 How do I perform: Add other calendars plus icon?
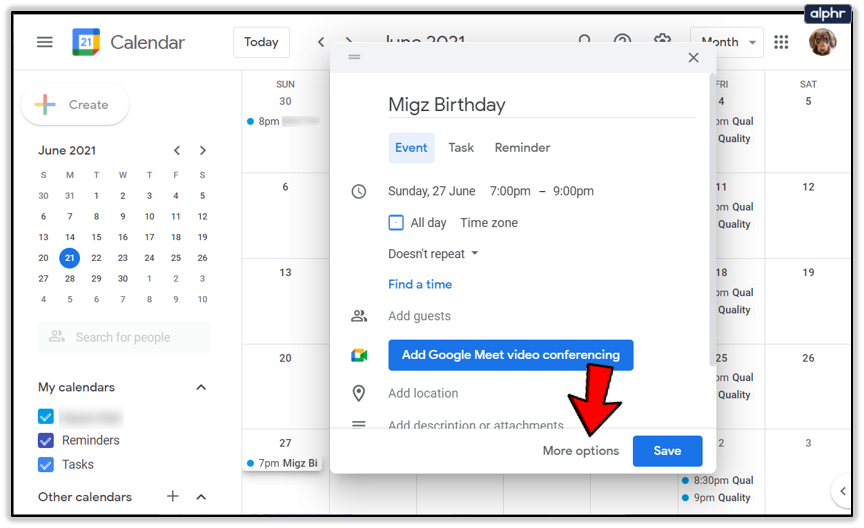pyautogui.click(x=172, y=497)
